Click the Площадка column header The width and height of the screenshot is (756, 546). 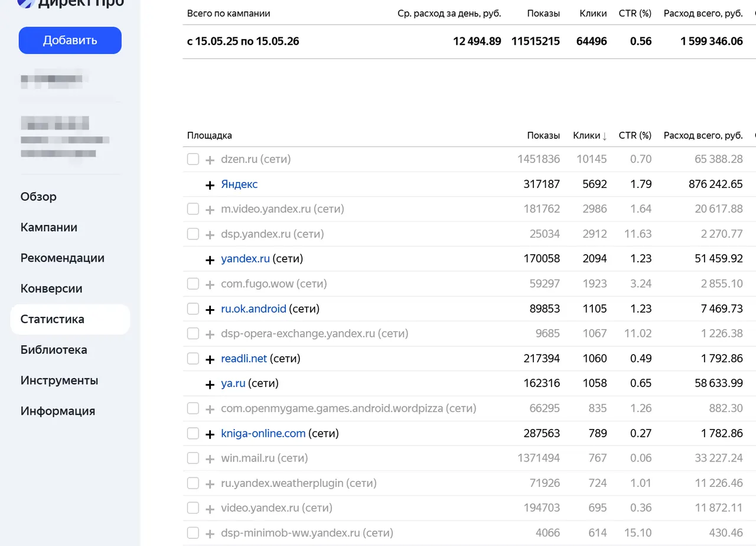[210, 136]
